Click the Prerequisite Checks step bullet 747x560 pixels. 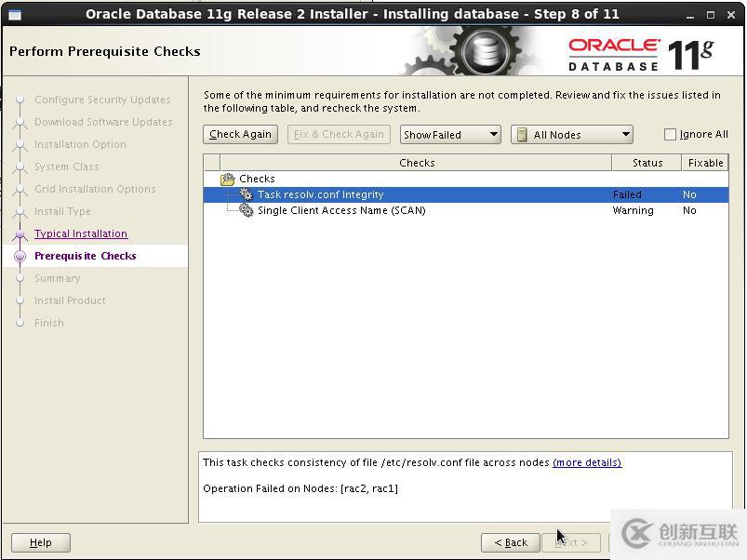(20, 256)
